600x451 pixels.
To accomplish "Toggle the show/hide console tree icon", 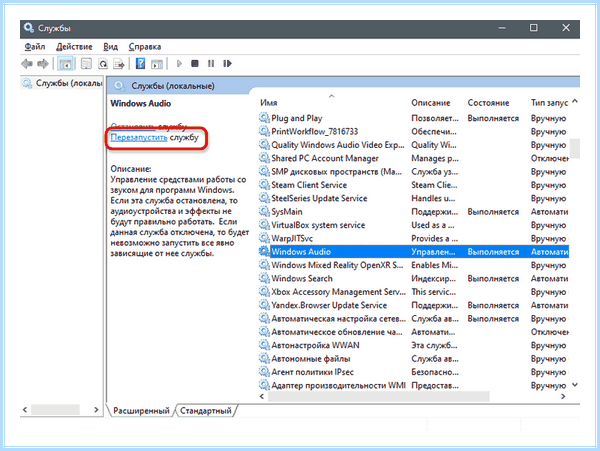I will (65, 63).
